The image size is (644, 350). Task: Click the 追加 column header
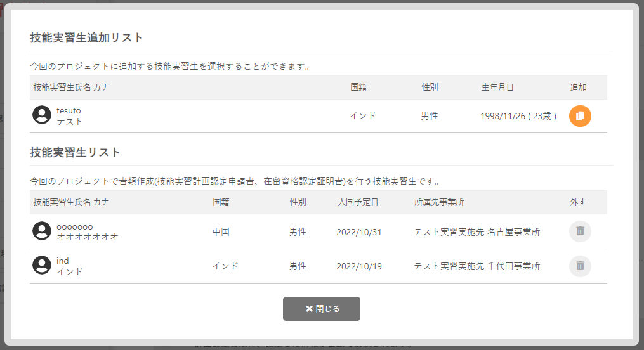pos(578,87)
